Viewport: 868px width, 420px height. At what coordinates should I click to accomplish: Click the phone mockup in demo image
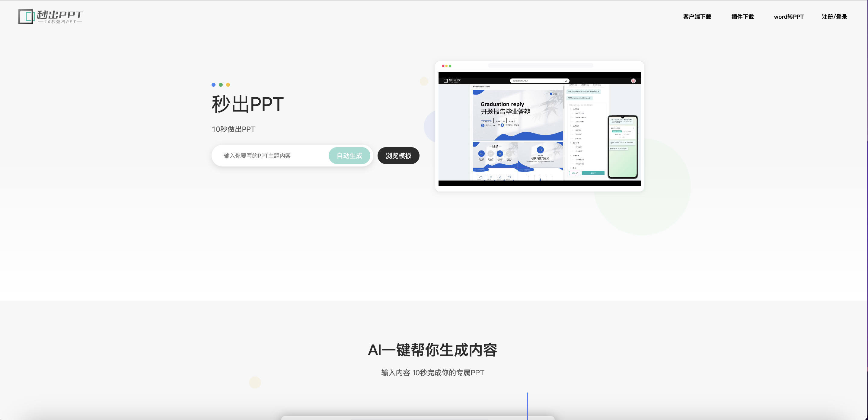tap(622, 147)
